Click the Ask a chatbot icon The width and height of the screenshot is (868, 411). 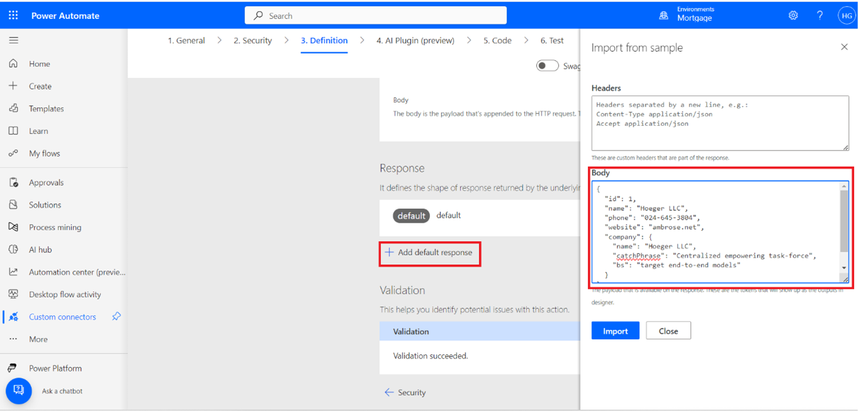19,391
